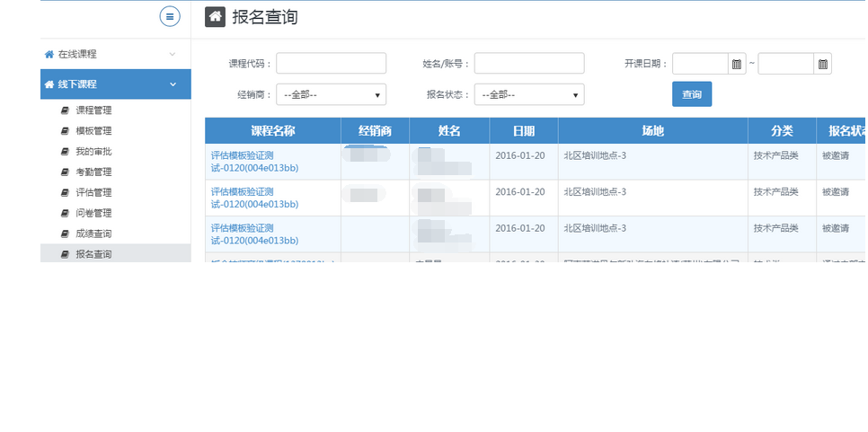Click the home icon next to 在线课程

point(49,54)
